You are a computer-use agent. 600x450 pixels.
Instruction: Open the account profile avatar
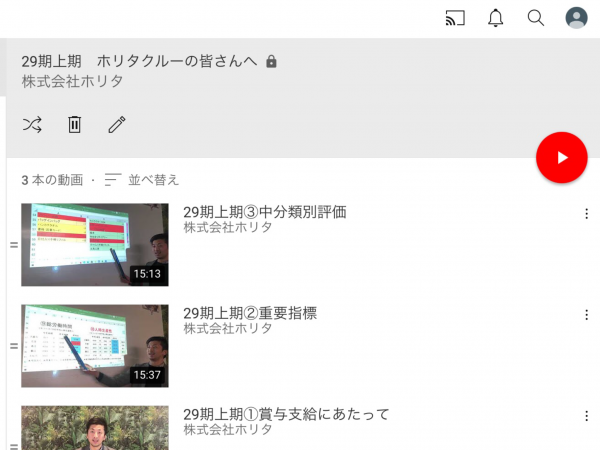[x=576, y=18]
